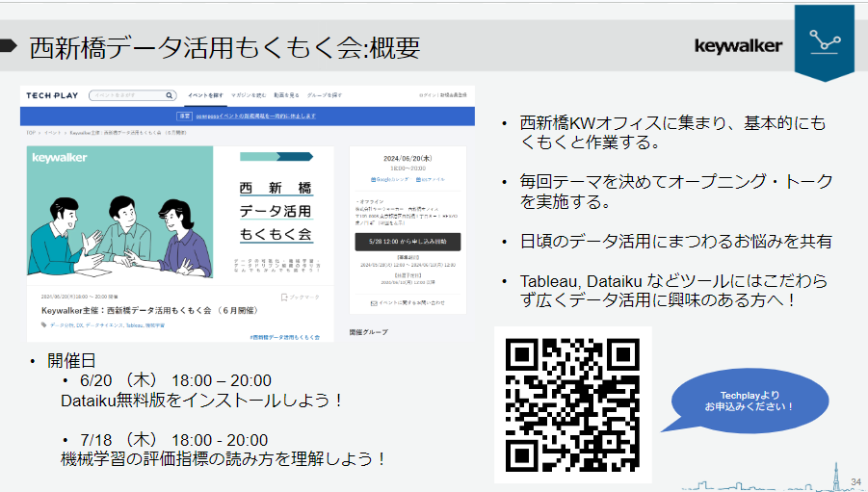This screenshot has width=868, height=492.
Task: Click the bullet starting 毎回テーマを決めて
Action: click(676, 192)
